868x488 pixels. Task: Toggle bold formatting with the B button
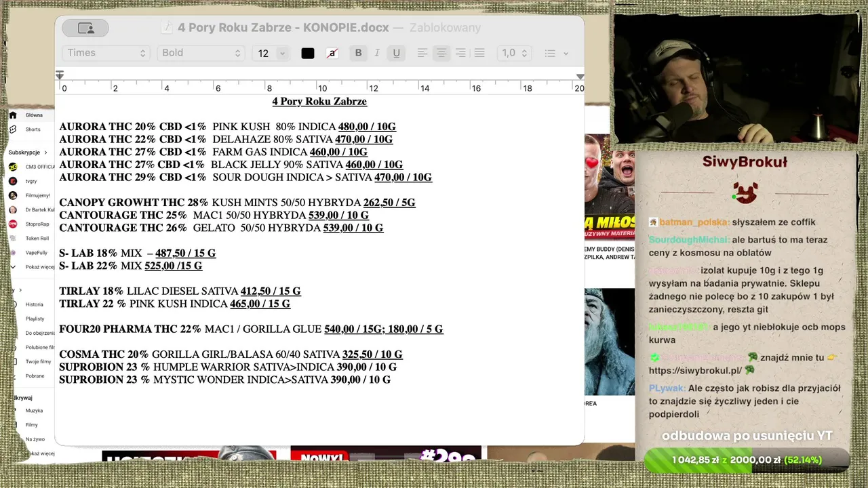point(358,53)
